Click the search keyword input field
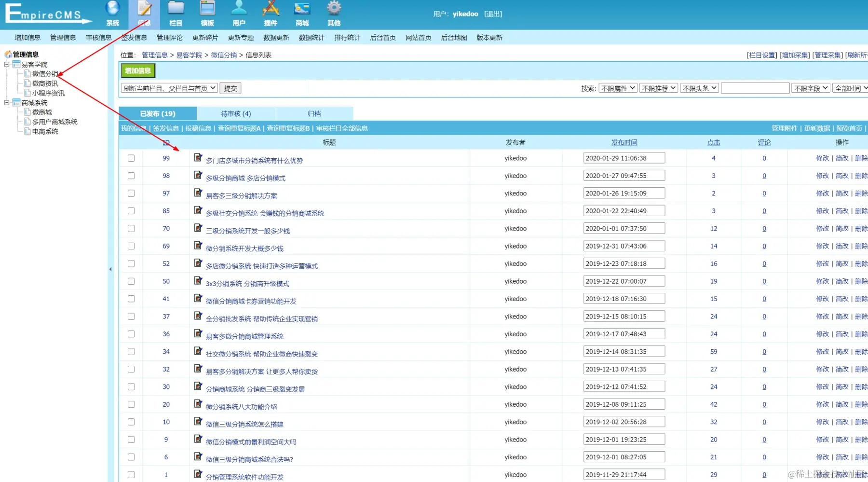The image size is (868, 482). (755, 88)
